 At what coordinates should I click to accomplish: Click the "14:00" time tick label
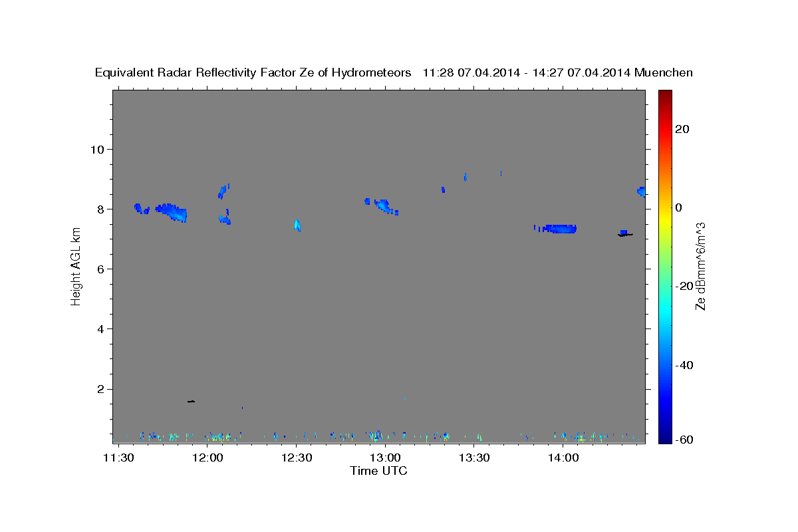tap(564, 458)
